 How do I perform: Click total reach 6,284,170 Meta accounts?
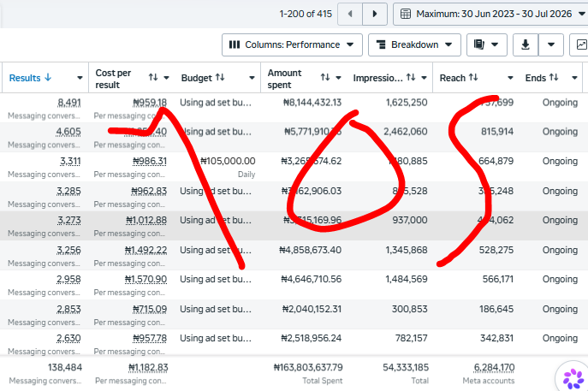pos(494,368)
